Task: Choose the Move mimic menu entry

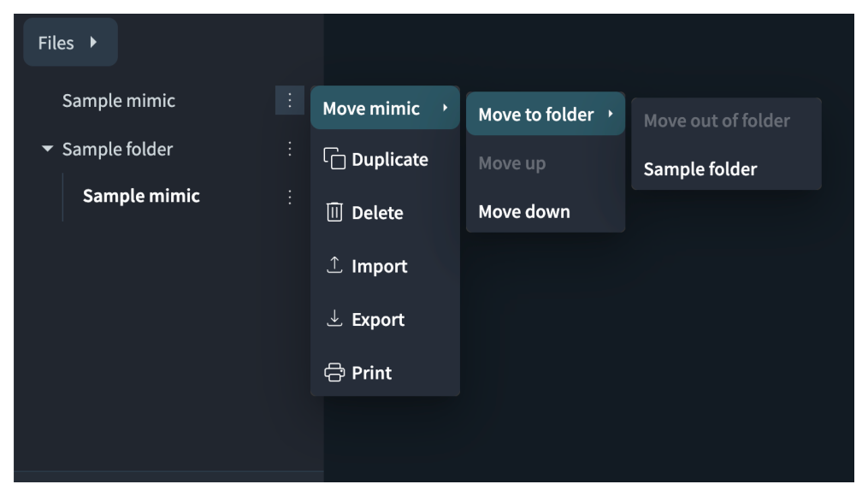Action: (386, 108)
